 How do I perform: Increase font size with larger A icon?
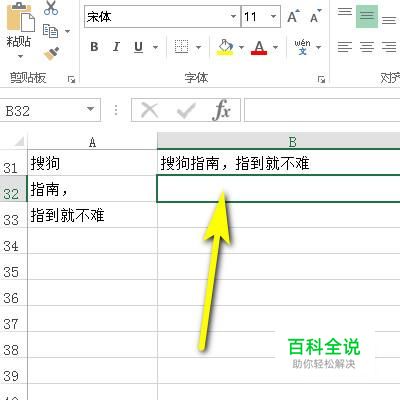pyautogui.click(x=293, y=16)
